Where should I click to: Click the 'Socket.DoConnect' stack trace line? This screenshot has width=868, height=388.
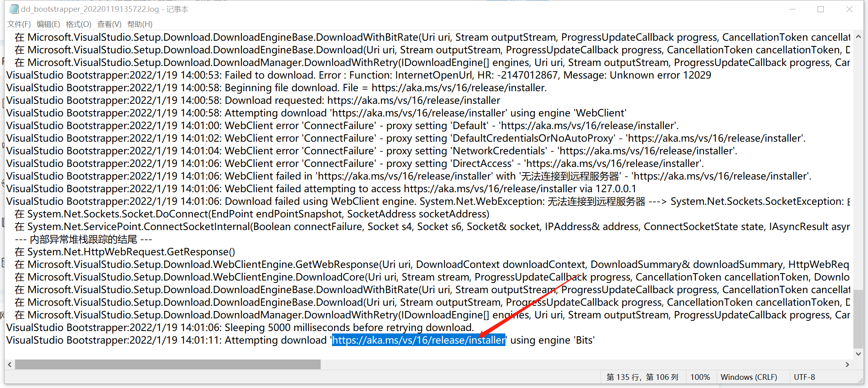(x=252, y=214)
